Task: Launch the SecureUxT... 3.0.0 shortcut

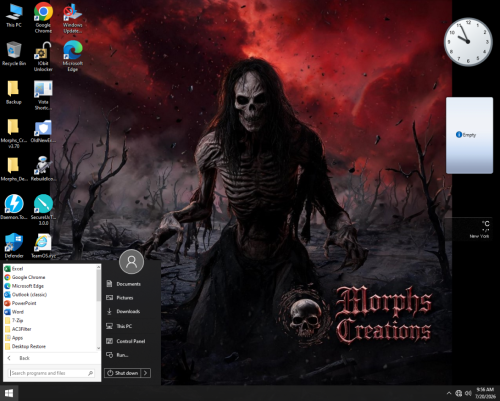Action: click(43, 210)
